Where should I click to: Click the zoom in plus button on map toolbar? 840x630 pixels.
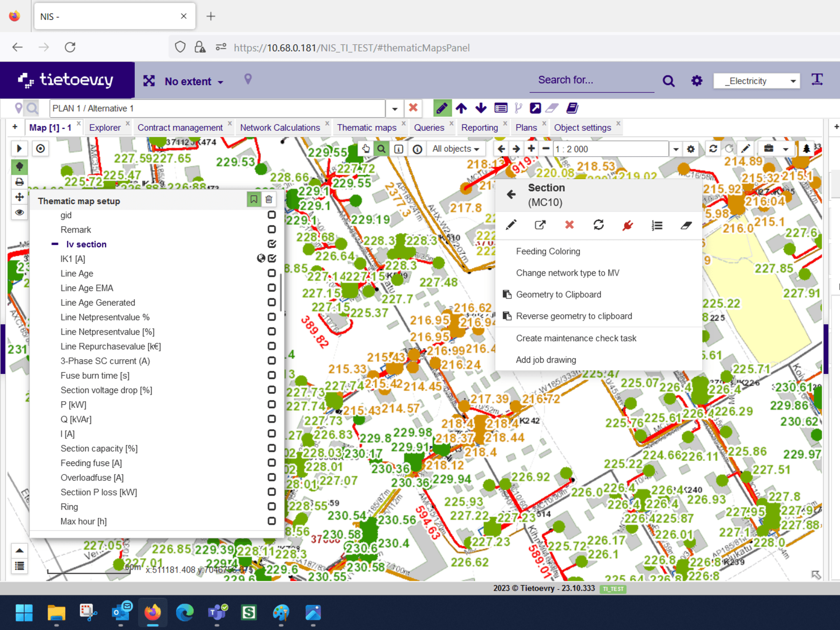(531, 149)
